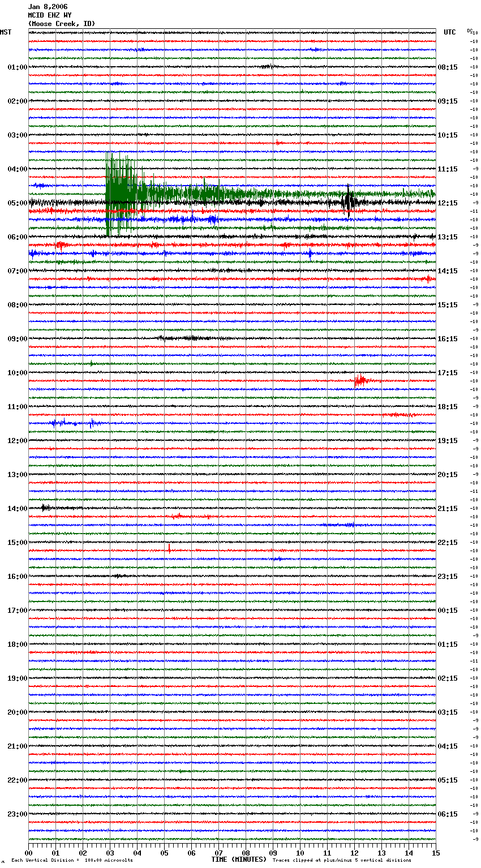Click the "11:15" UTC time label
This screenshot has height=868, width=481.
[448, 169]
